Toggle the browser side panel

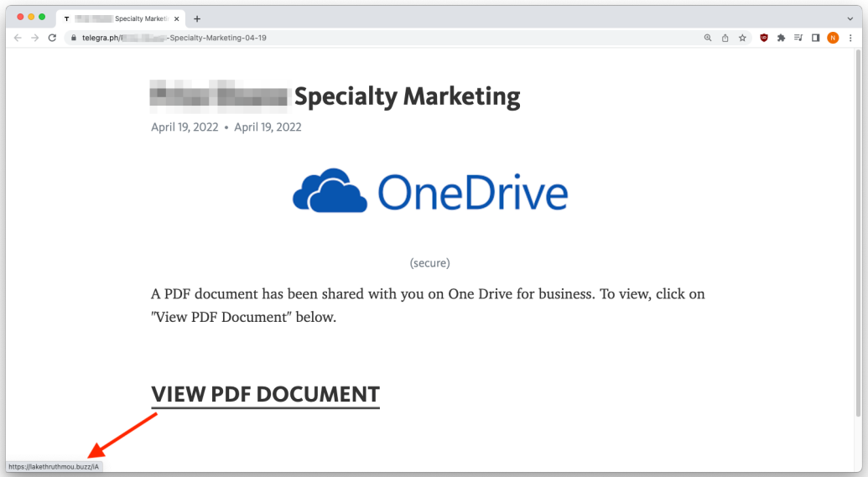[x=815, y=38]
